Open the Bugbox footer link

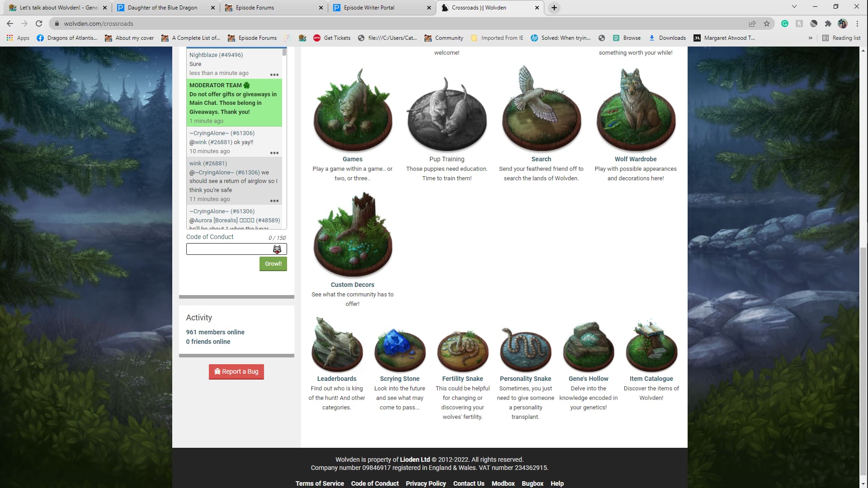coord(533,483)
